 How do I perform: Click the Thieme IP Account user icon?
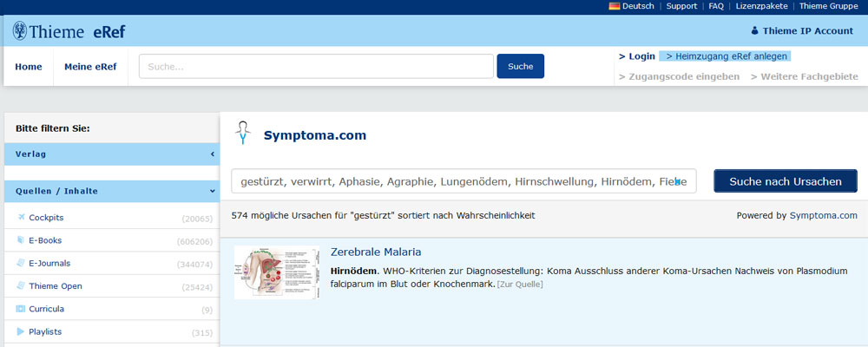pos(754,31)
